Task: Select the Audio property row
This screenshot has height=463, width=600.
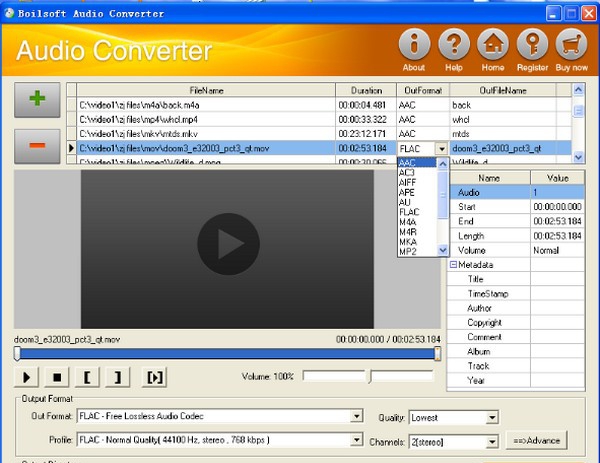Action: click(517, 192)
